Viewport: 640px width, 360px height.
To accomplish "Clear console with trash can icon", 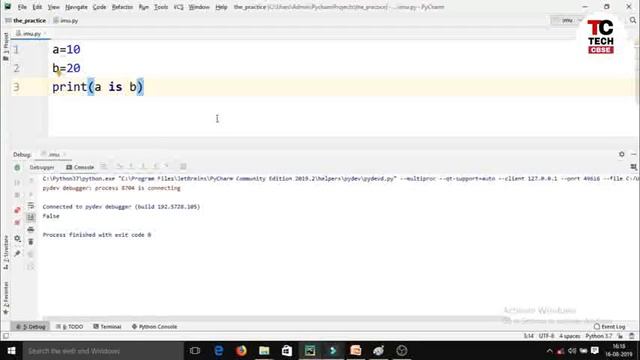I will [31, 242].
